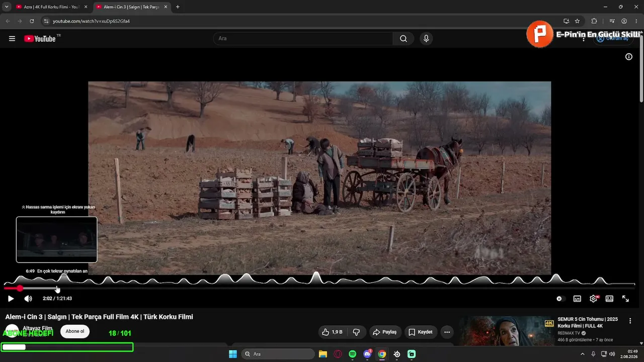Save the video with Kaydet
644x362 pixels.
tap(421, 332)
